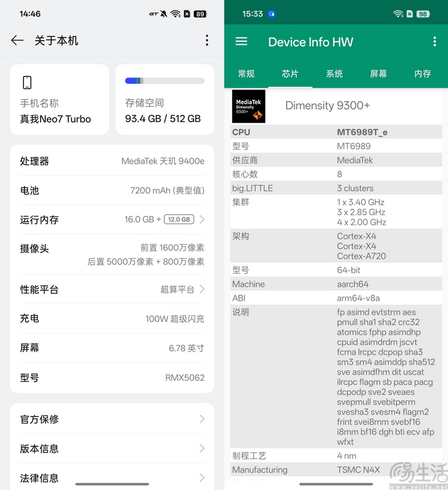Screen dimensions: 448x490
Task: Tap the 供应商 MediaTek value
Action: point(355,160)
